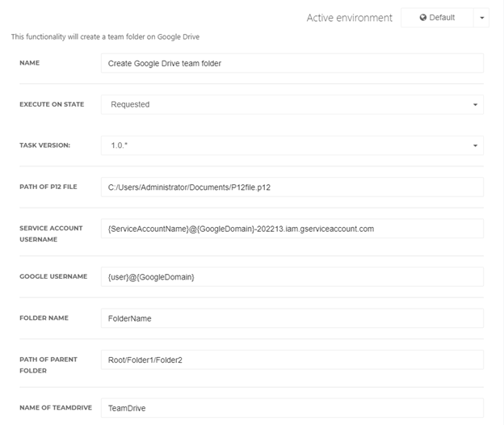Click the Service Account Username field
504x425 pixels.
(292, 229)
